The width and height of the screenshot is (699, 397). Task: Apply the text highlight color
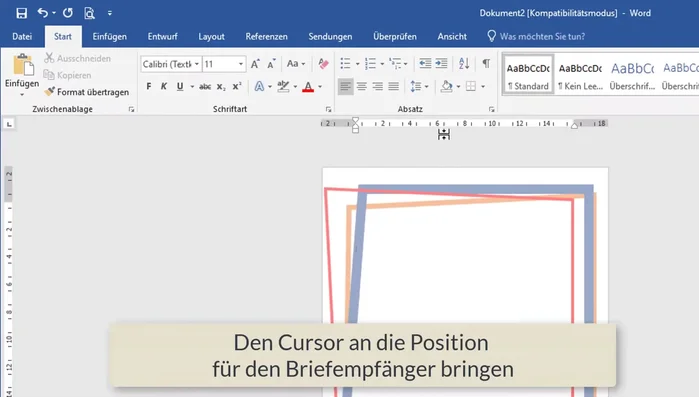[283, 86]
